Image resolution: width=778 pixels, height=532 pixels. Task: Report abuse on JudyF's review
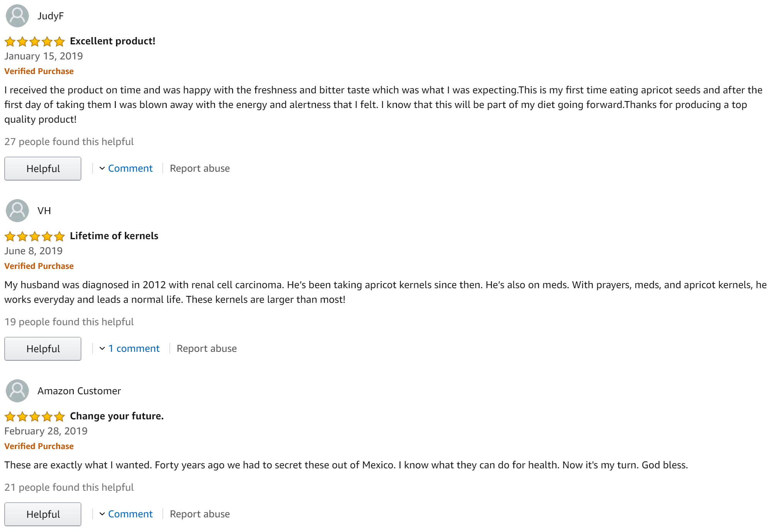tap(199, 169)
